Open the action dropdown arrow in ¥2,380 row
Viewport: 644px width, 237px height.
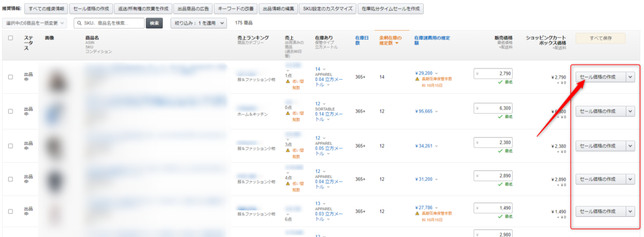(630, 146)
